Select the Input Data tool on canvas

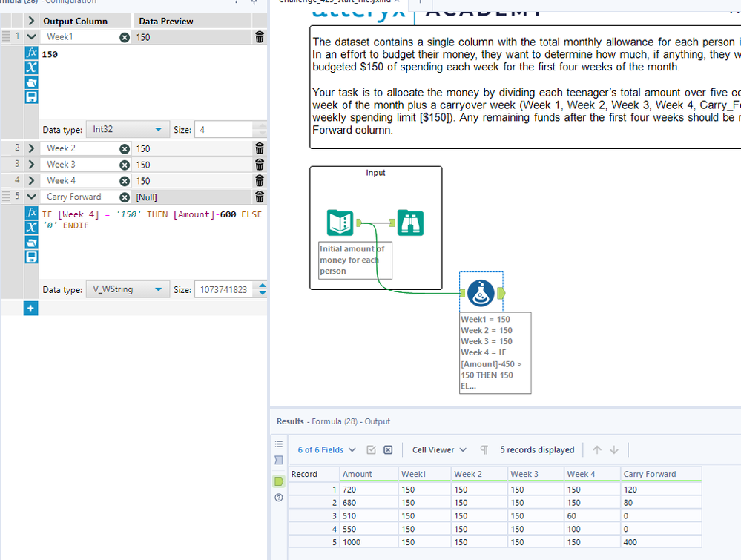pos(340,223)
